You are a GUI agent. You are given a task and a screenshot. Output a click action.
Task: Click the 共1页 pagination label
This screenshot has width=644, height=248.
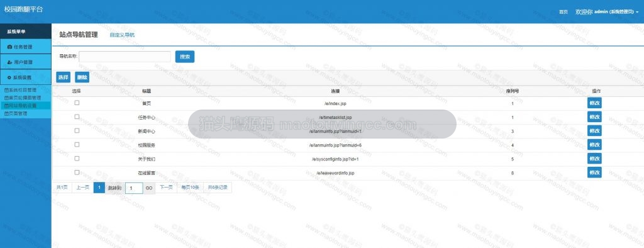point(62,188)
